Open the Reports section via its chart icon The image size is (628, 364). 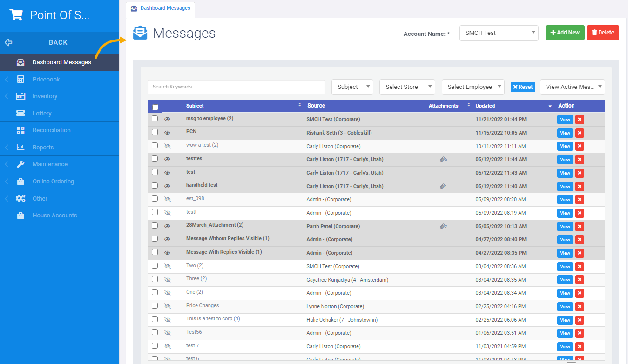tap(20, 147)
